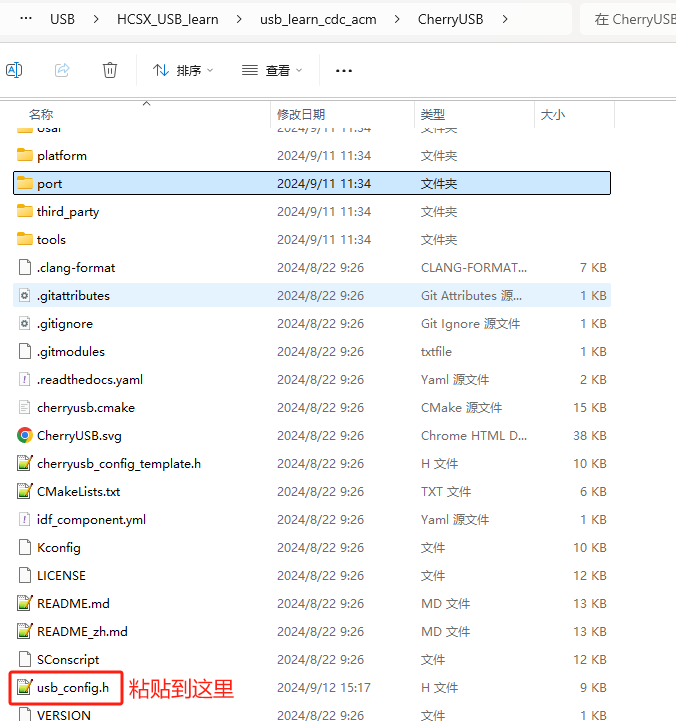The image size is (676, 721).
Task: Click the search box 在 CherryUSB
Action: click(628, 19)
